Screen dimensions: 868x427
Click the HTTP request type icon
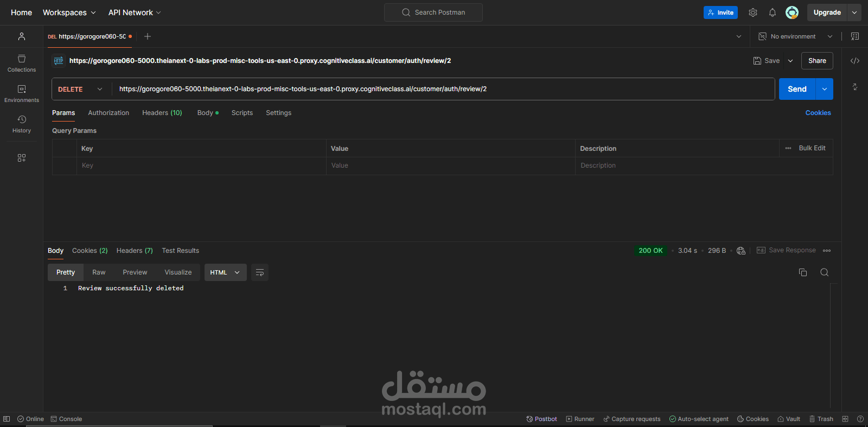tap(59, 61)
